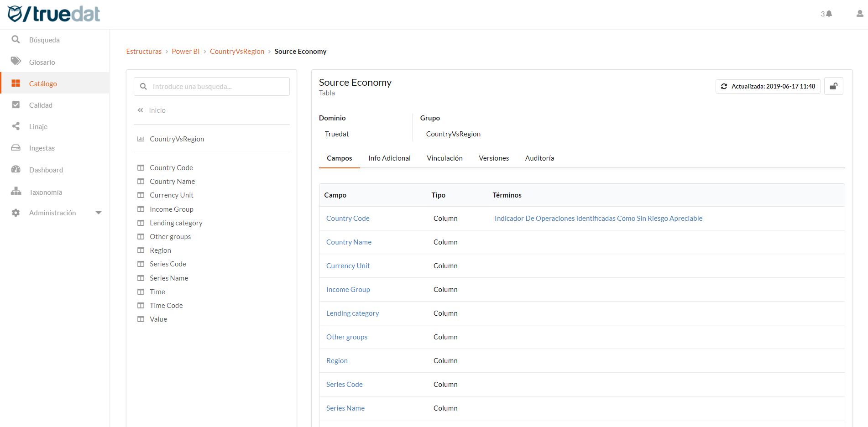
Task: Open the Calidad quality section
Action: (x=41, y=104)
